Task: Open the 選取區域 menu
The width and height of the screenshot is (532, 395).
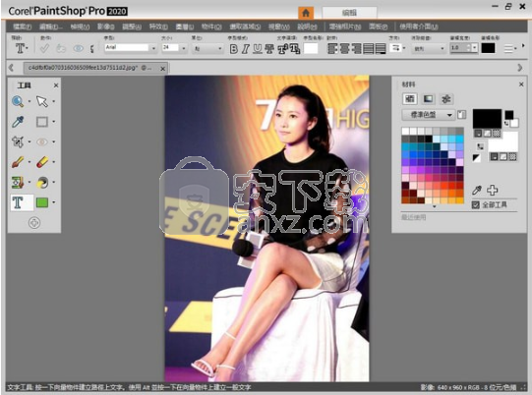Action: tap(245, 27)
